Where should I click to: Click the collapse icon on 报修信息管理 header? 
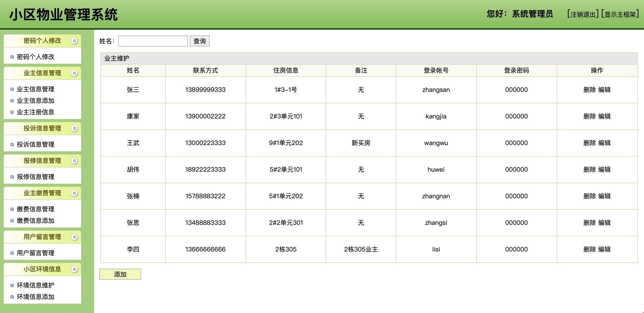coord(74,161)
